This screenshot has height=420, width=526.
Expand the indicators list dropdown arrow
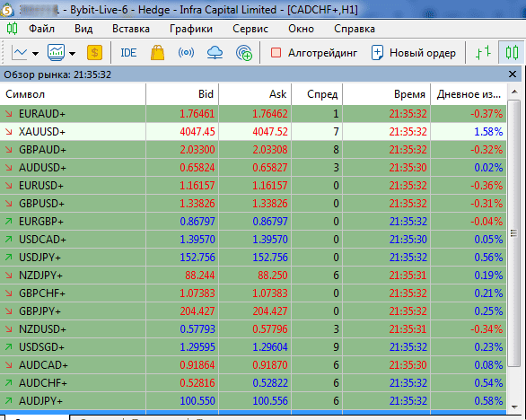[72, 53]
